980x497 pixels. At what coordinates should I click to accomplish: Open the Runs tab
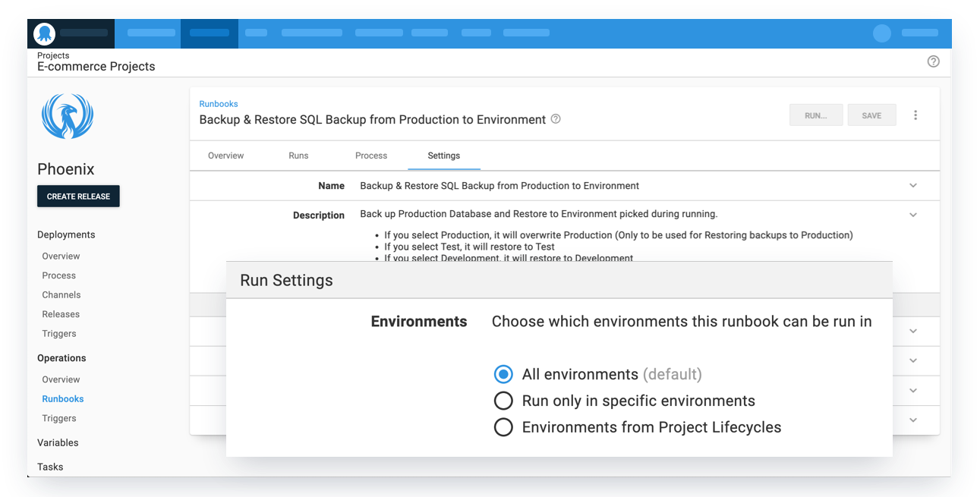pos(298,156)
